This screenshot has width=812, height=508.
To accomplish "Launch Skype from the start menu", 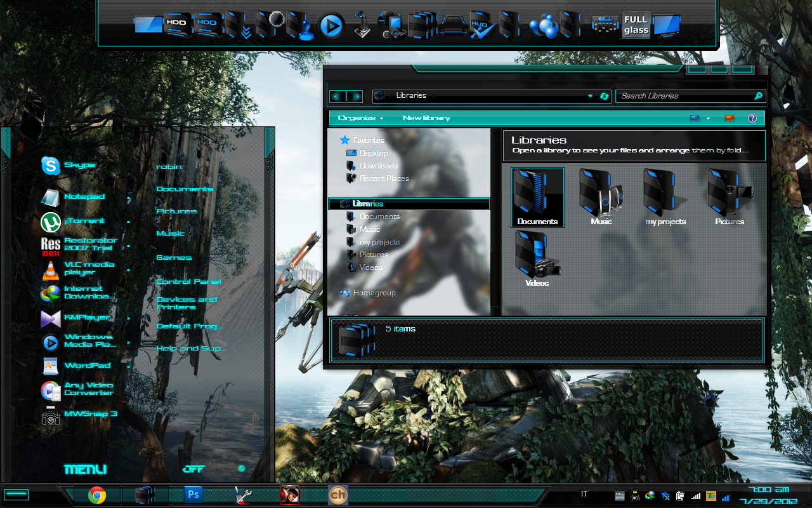I will [69, 166].
